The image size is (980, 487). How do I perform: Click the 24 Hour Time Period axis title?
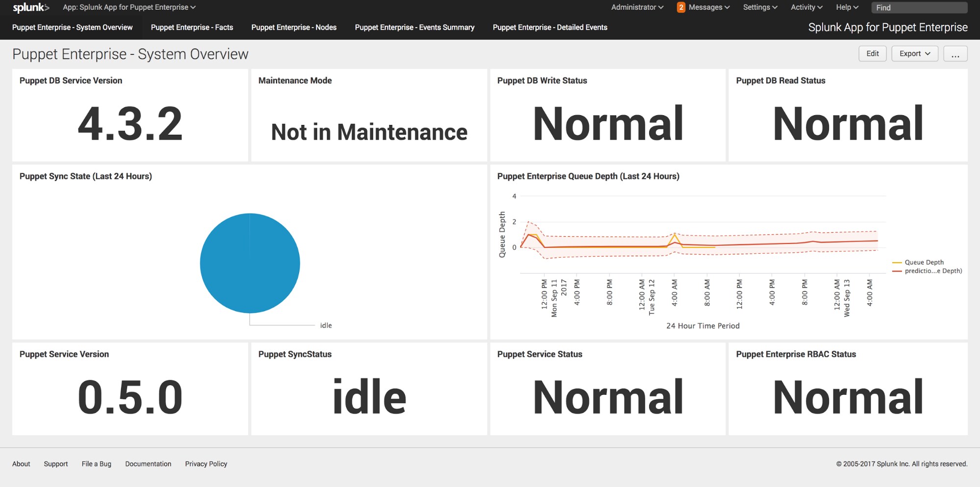pos(703,326)
